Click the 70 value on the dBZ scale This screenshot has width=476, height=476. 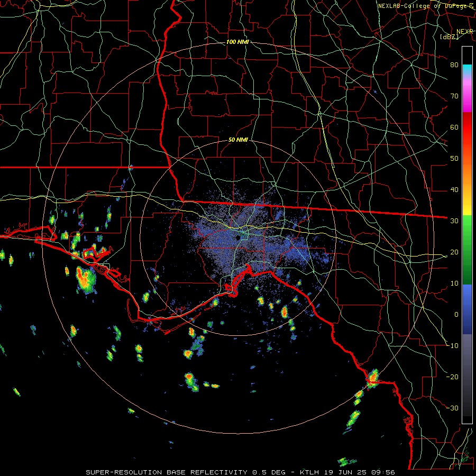tap(454, 96)
